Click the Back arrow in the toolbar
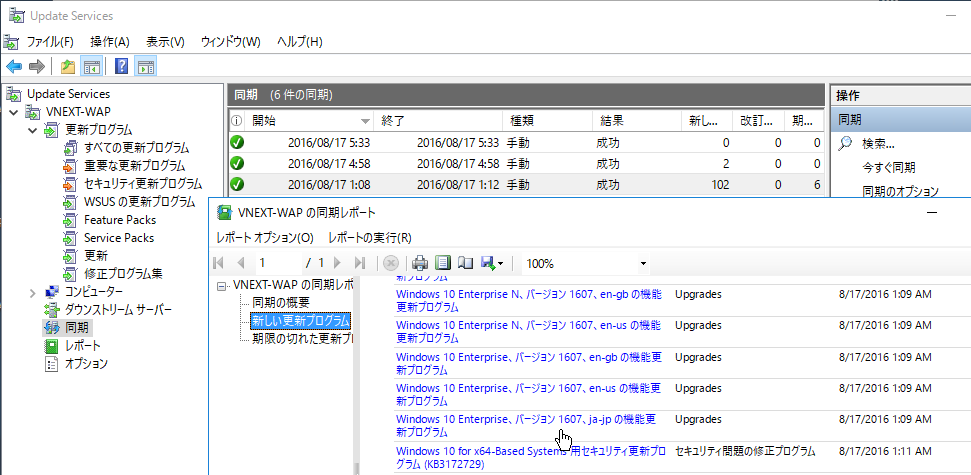The width and height of the screenshot is (971, 475). pos(14,66)
